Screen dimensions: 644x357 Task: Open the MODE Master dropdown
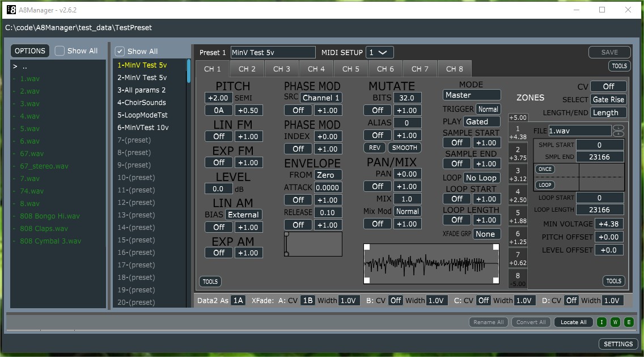(472, 95)
